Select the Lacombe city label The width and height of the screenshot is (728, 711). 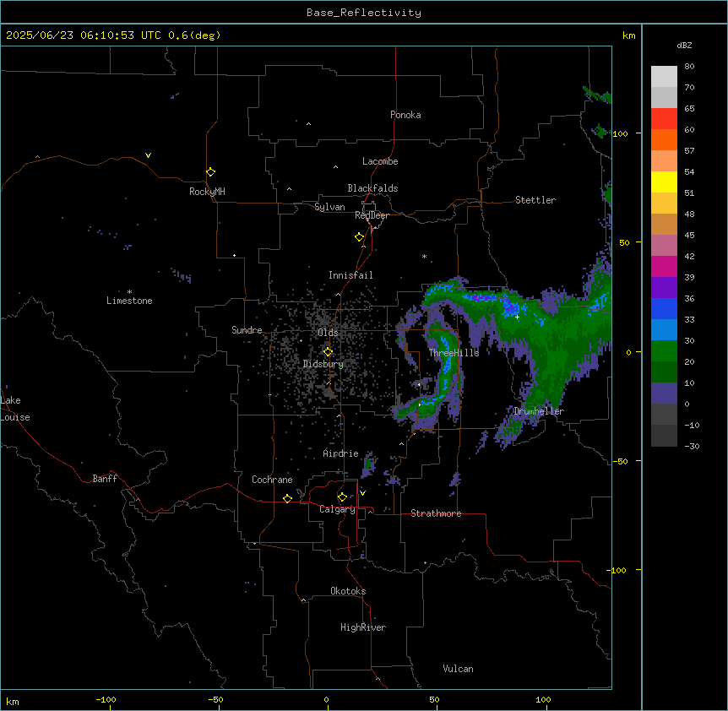380,161
